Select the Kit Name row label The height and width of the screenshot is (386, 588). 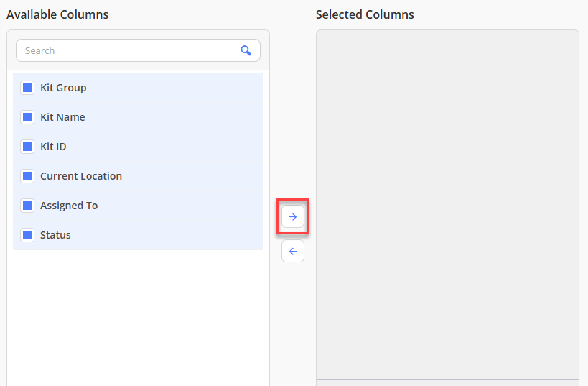62,117
